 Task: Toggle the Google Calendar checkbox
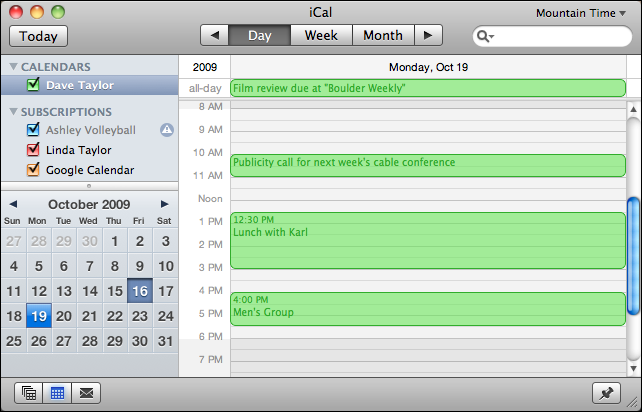[x=33, y=170]
